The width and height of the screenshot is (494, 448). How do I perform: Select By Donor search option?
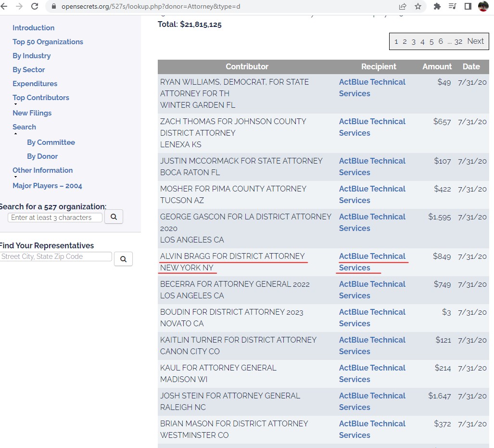click(x=42, y=156)
